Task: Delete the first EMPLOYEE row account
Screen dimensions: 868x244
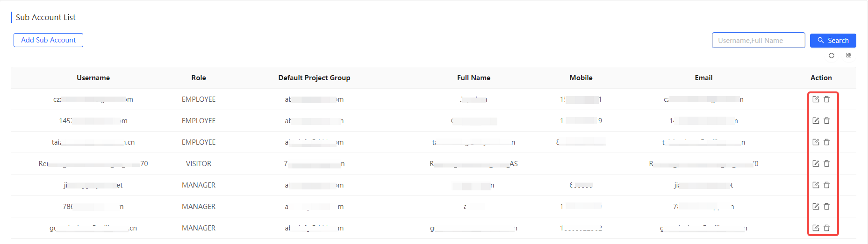Action: coord(826,99)
